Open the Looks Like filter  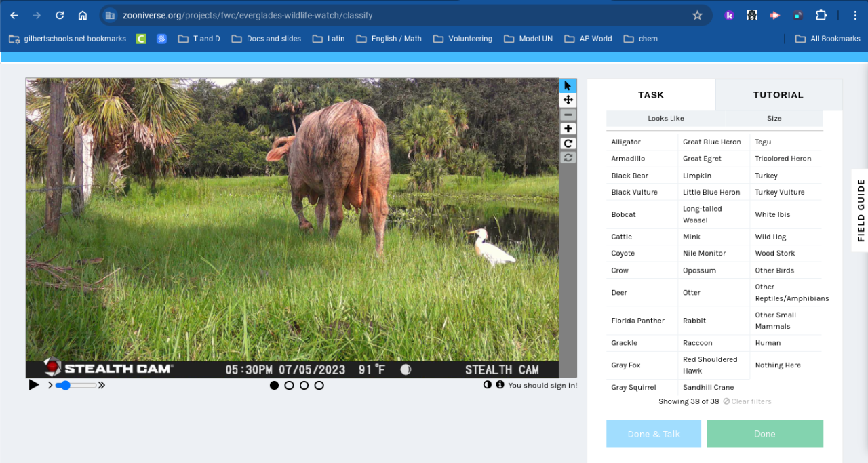(x=666, y=119)
